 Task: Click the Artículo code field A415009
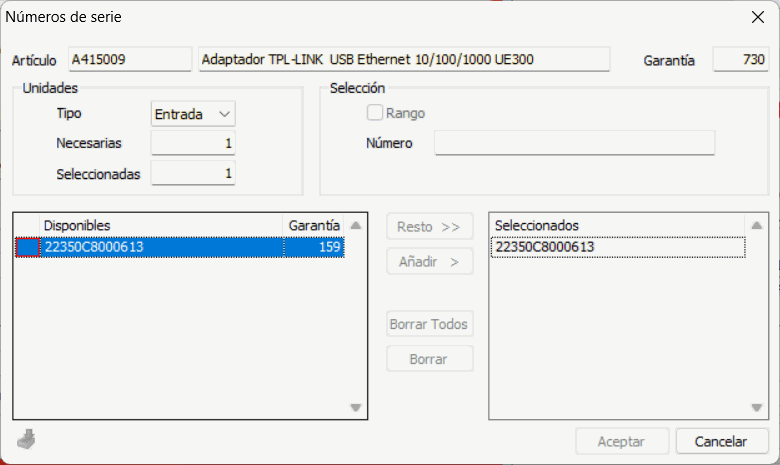click(130, 60)
